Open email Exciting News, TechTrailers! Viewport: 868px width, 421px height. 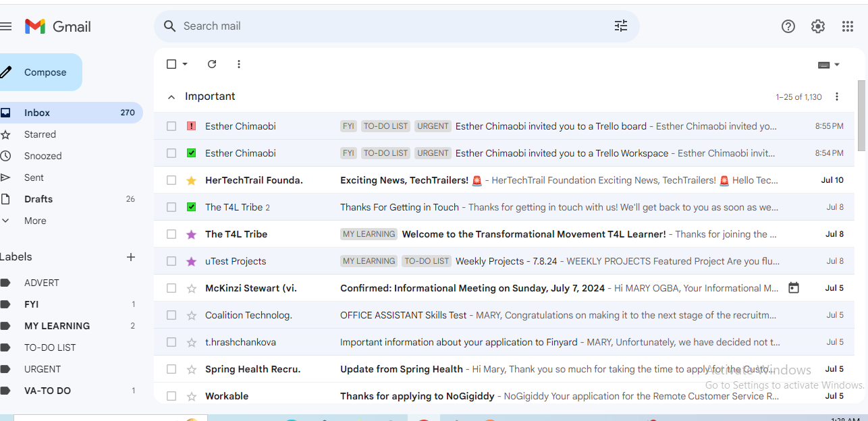click(x=504, y=180)
